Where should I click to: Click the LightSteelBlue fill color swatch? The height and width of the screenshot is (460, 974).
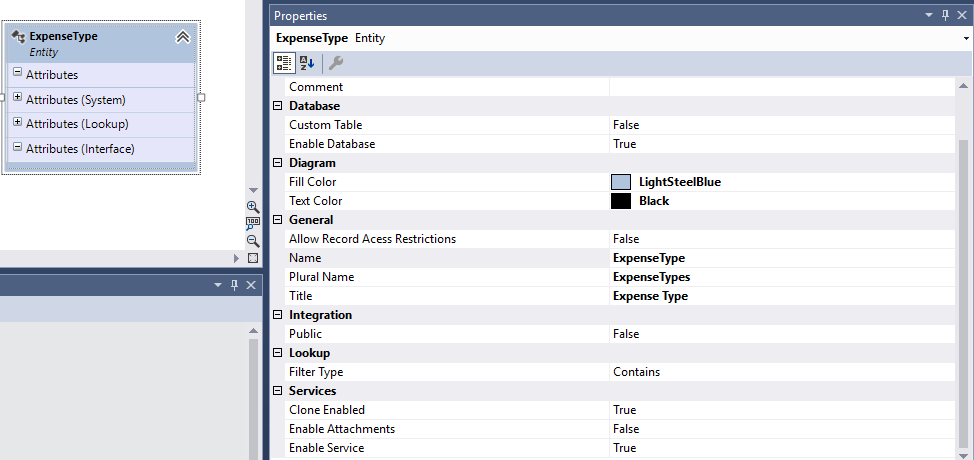[x=621, y=182]
